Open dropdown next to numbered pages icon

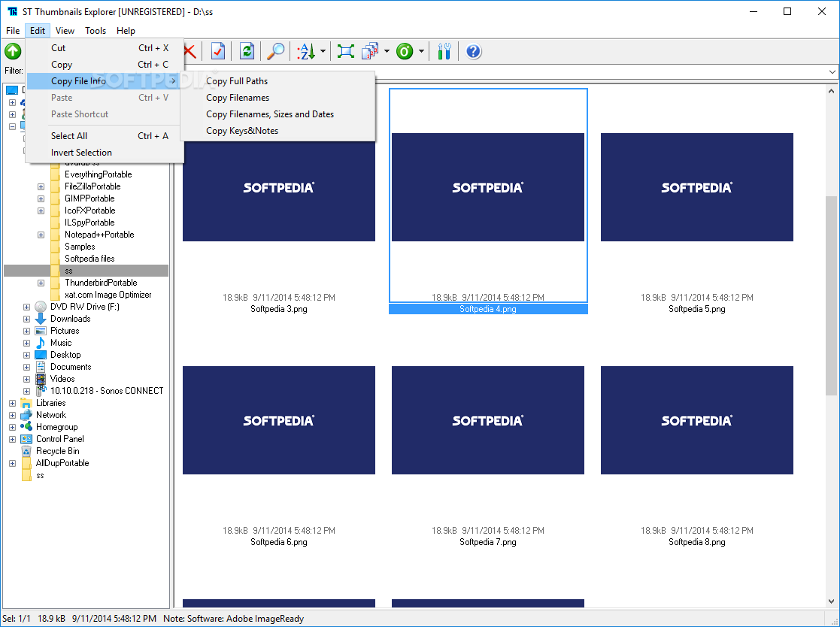coord(387,51)
